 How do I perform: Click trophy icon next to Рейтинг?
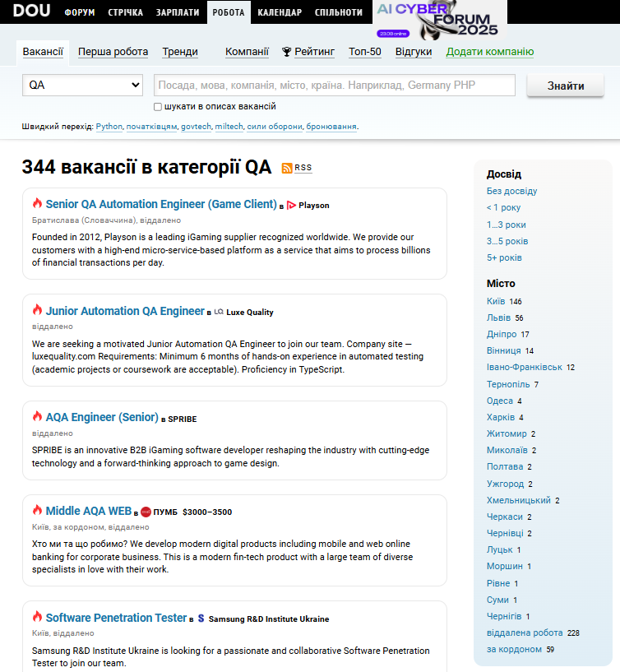[286, 52]
